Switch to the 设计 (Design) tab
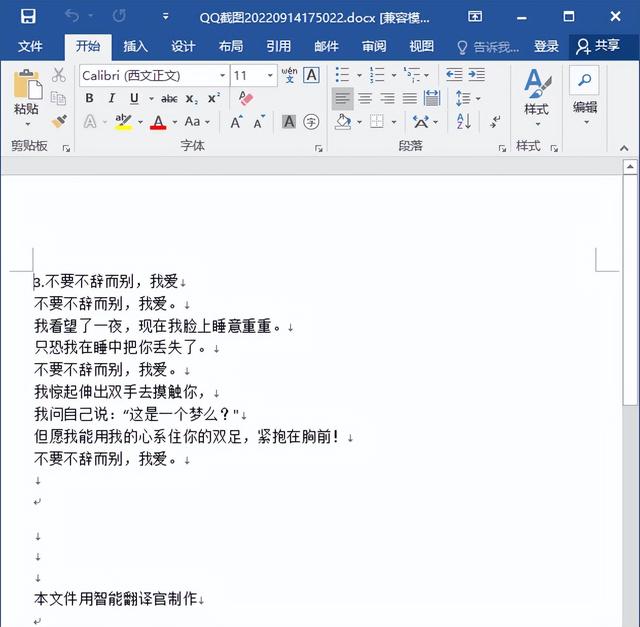The height and width of the screenshot is (627, 640). pos(183,47)
